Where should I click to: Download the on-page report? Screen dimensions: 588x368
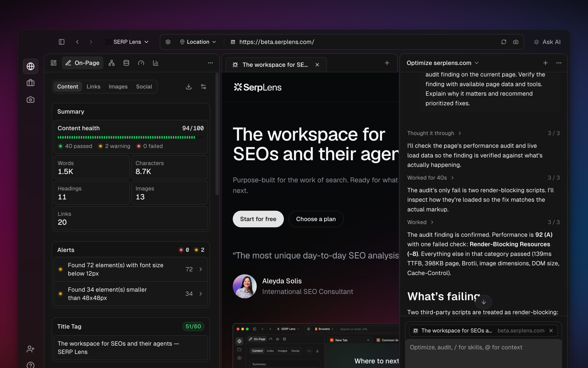coord(189,87)
